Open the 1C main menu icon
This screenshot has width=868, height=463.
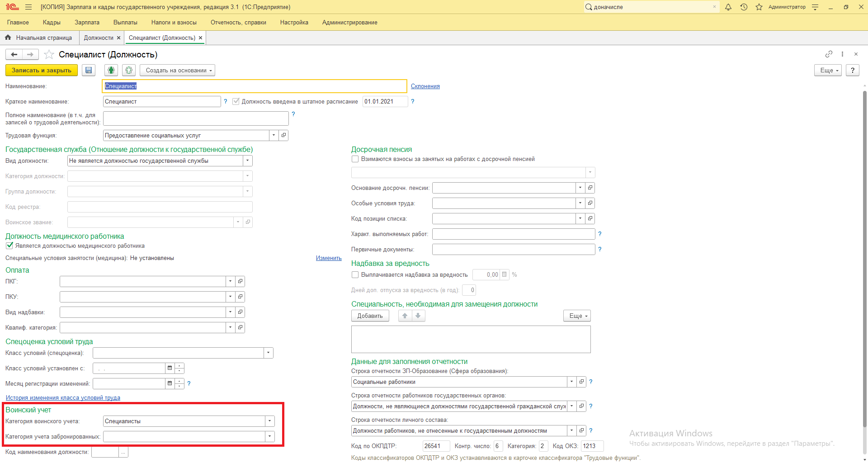pos(12,7)
